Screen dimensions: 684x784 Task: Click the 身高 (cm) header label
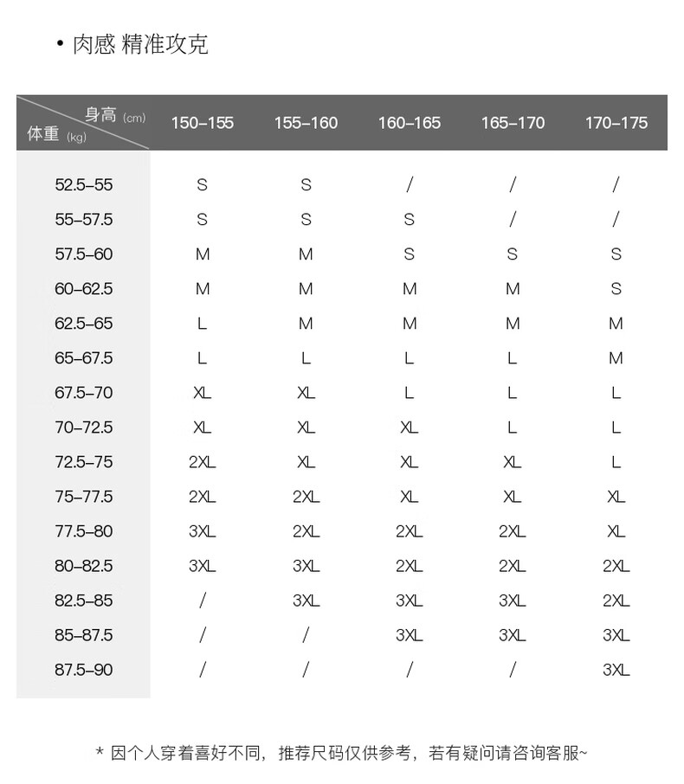(114, 115)
